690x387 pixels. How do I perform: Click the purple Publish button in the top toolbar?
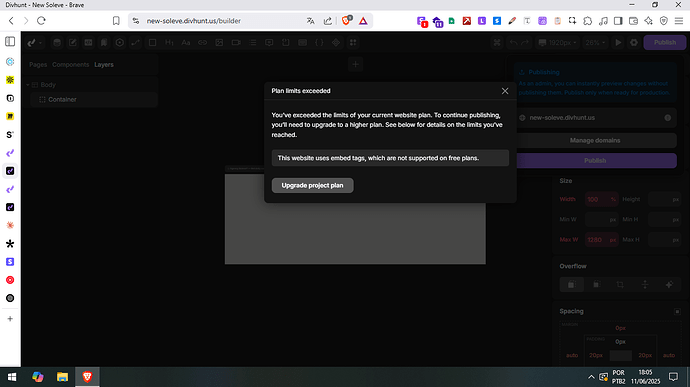(x=664, y=42)
